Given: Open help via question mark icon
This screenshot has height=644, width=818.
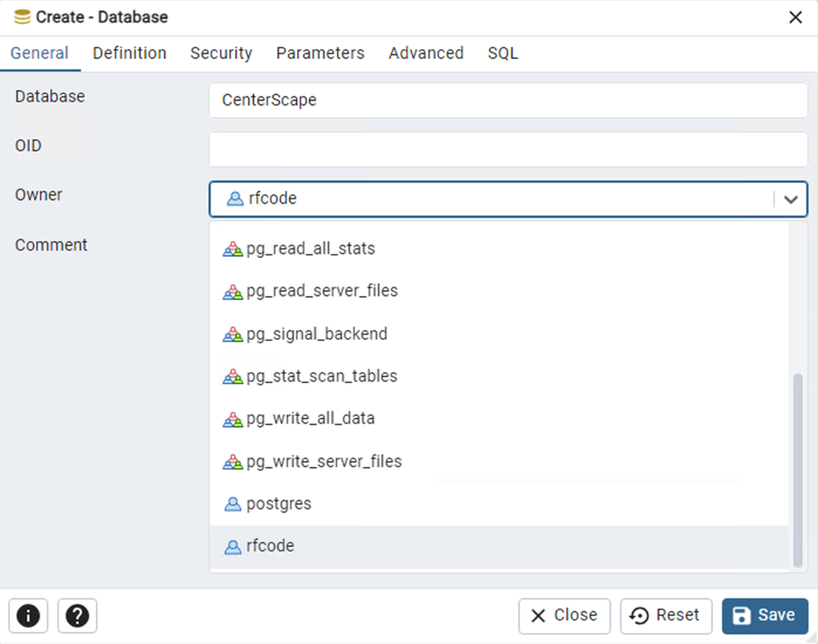Looking at the screenshot, I should click(78, 616).
